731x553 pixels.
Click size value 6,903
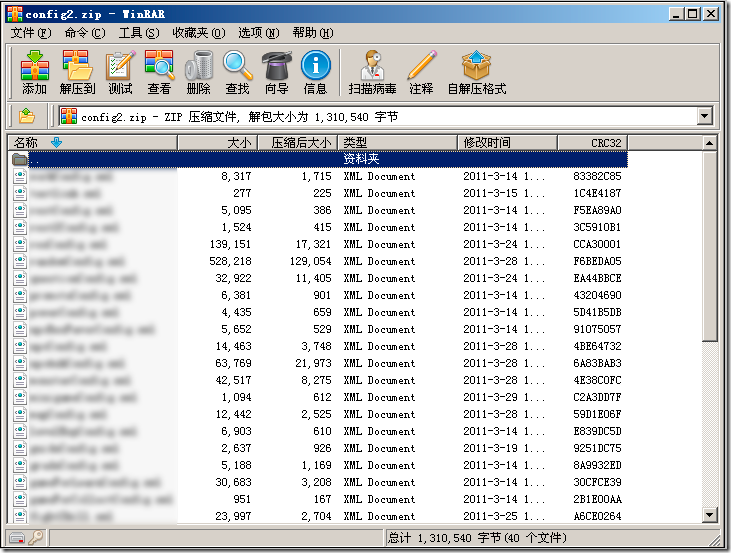pyautogui.click(x=236, y=431)
